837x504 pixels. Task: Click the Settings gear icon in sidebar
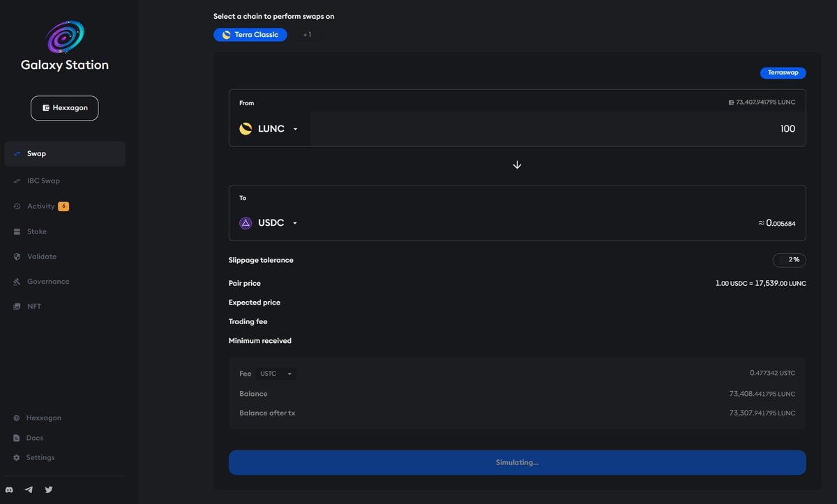coord(17,457)
